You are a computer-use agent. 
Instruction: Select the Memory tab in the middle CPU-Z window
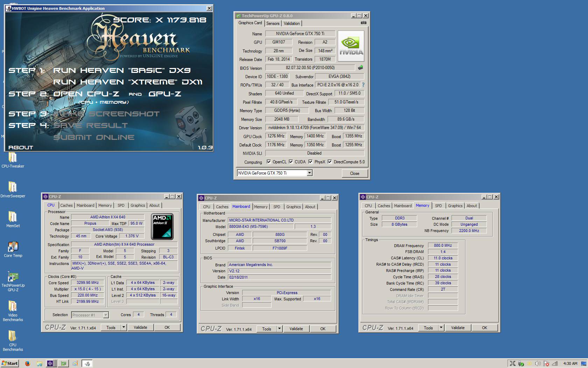pyautogui.click(x=261, y=207)
